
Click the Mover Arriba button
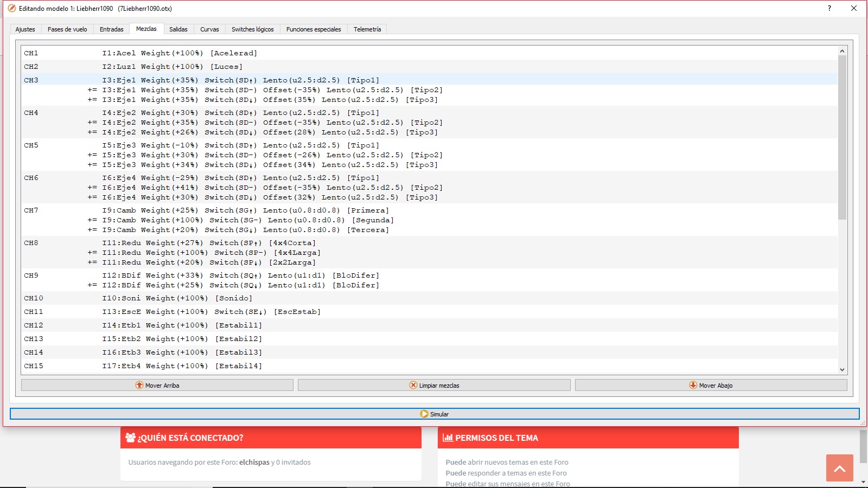tap(157, 385)
